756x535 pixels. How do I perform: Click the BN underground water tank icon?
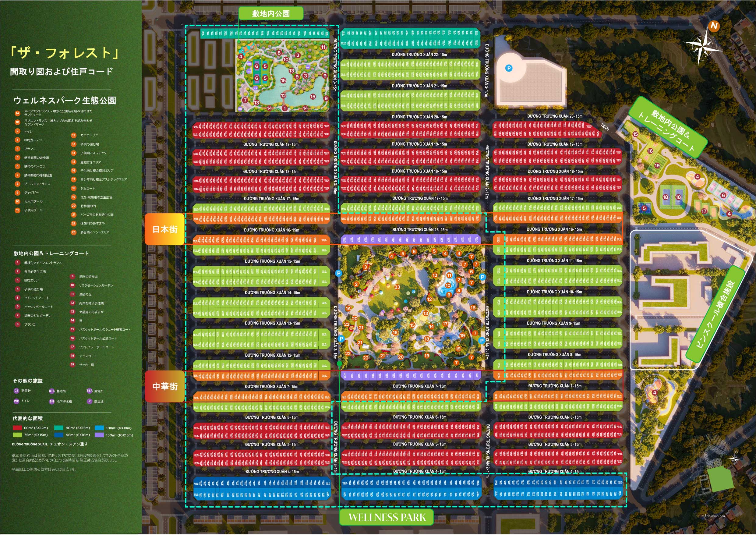[52, 401]
